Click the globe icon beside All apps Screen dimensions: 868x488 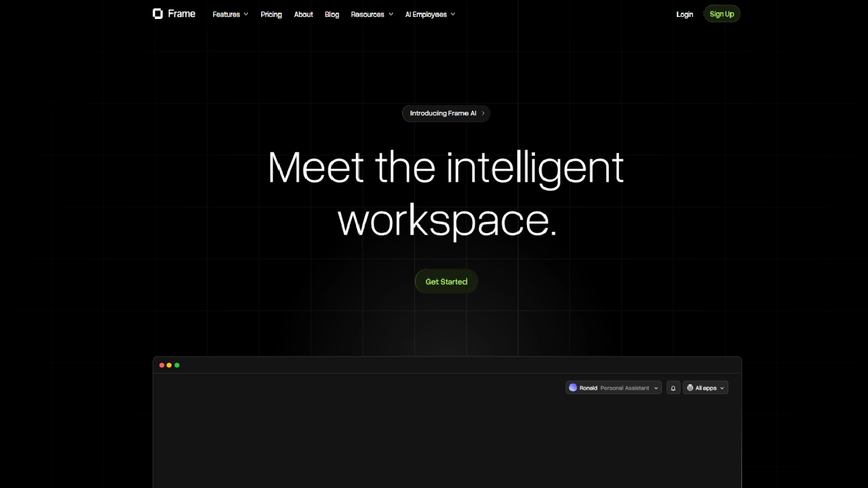[x=690, y=388]
